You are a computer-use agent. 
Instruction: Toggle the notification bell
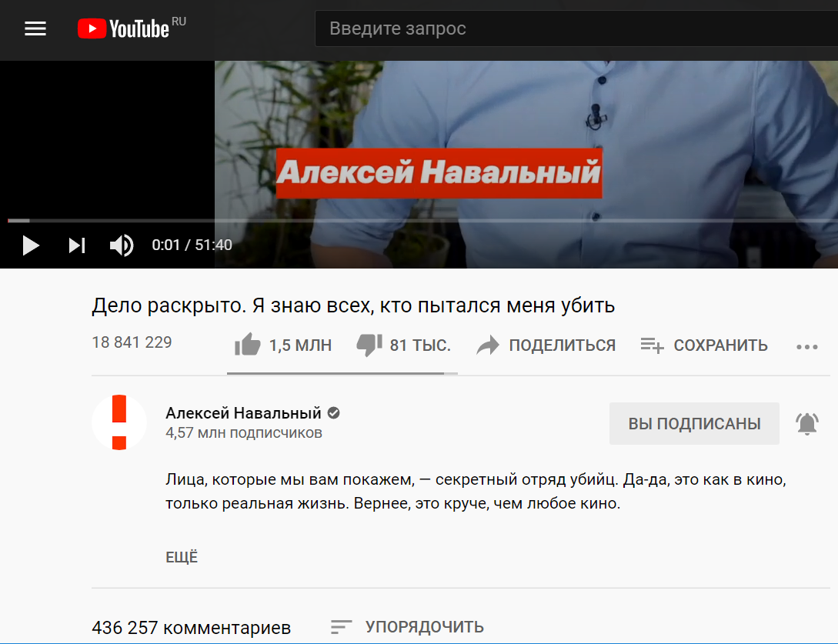(x=807, y=424)
